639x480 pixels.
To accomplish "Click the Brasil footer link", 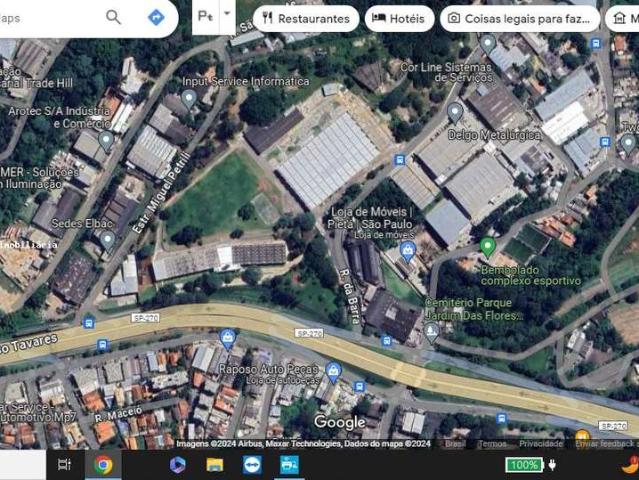I will pos(455,444).
